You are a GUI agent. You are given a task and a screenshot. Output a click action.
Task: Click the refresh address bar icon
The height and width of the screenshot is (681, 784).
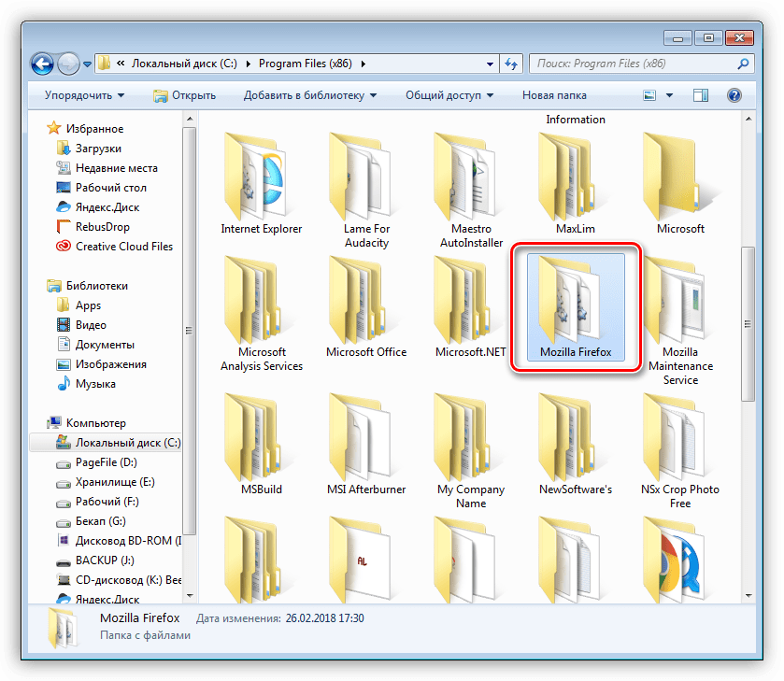[511, 64]
